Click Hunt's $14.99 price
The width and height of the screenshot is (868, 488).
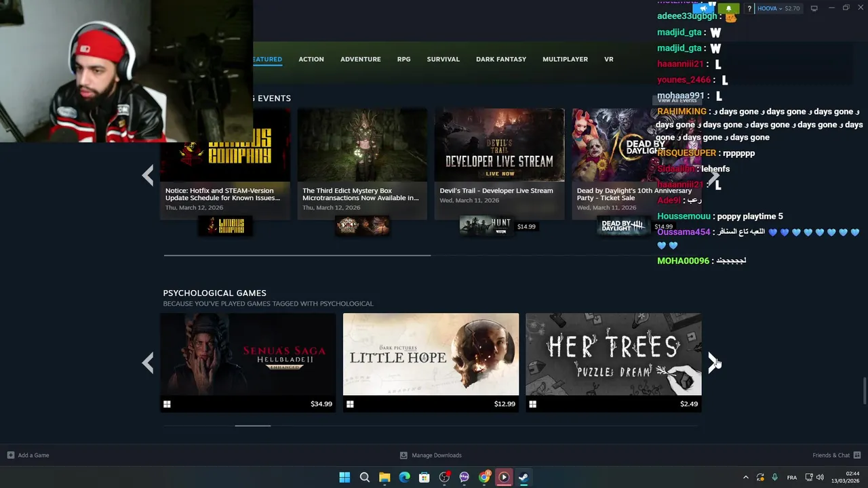coord(526,226)
